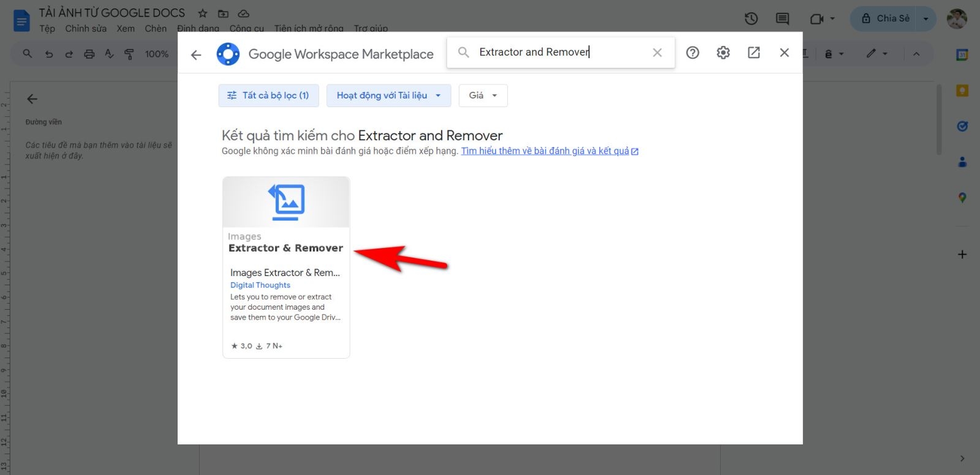Close the document outline back arrow
The image size is (980, 475).
[x=32, y=99]
